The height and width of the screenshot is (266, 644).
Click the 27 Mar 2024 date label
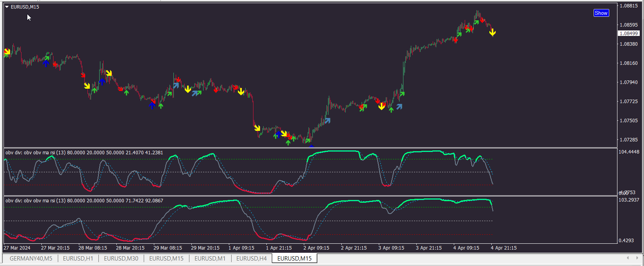point(17,248)
